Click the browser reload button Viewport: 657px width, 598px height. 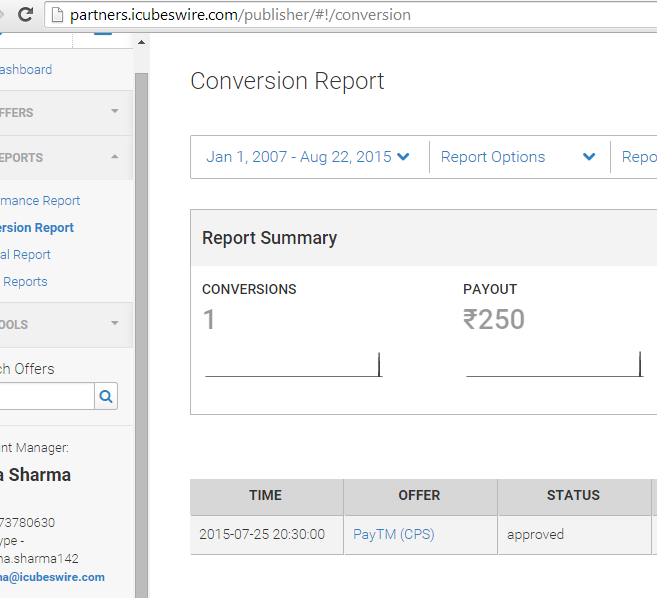(x=25, y=15)
